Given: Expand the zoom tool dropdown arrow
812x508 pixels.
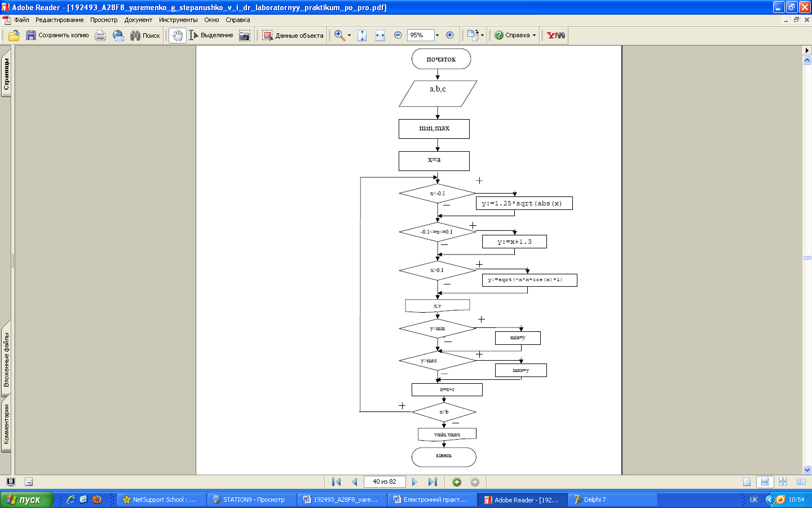Looking at the screenshot, I should tap(349, 35).
